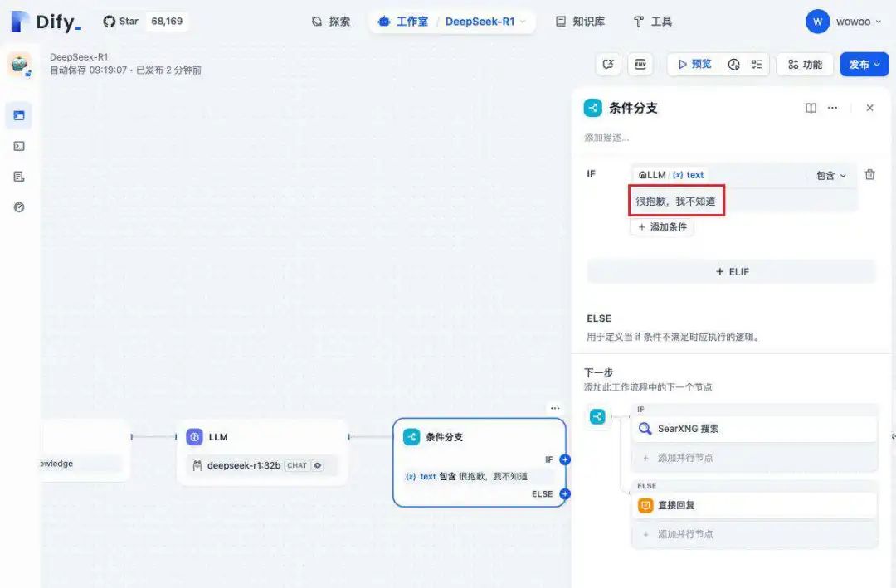This screenshot has height=588, width=896.
Task: Click the LLM text variable selector
Action: coord(671,175)
